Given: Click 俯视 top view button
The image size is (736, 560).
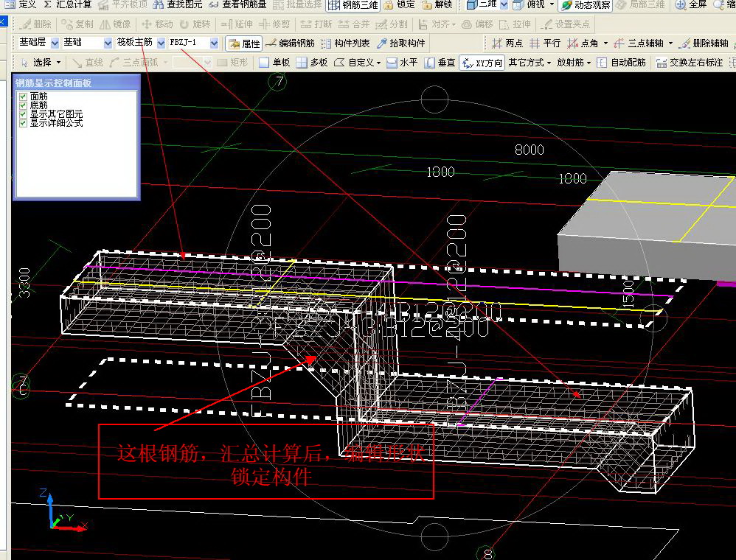Looking at the screenshot, I should tap(529, 4).
